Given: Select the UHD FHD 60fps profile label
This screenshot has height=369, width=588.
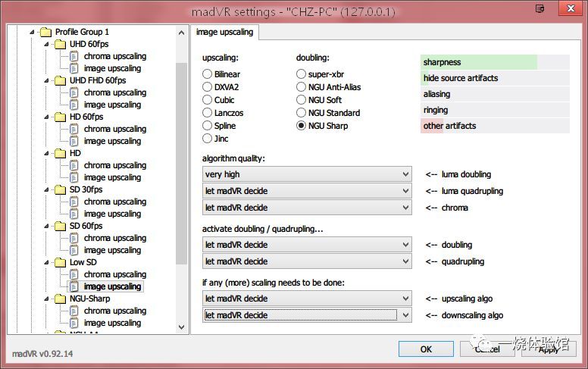Looking at the screenshot, I should coord(98,80).
